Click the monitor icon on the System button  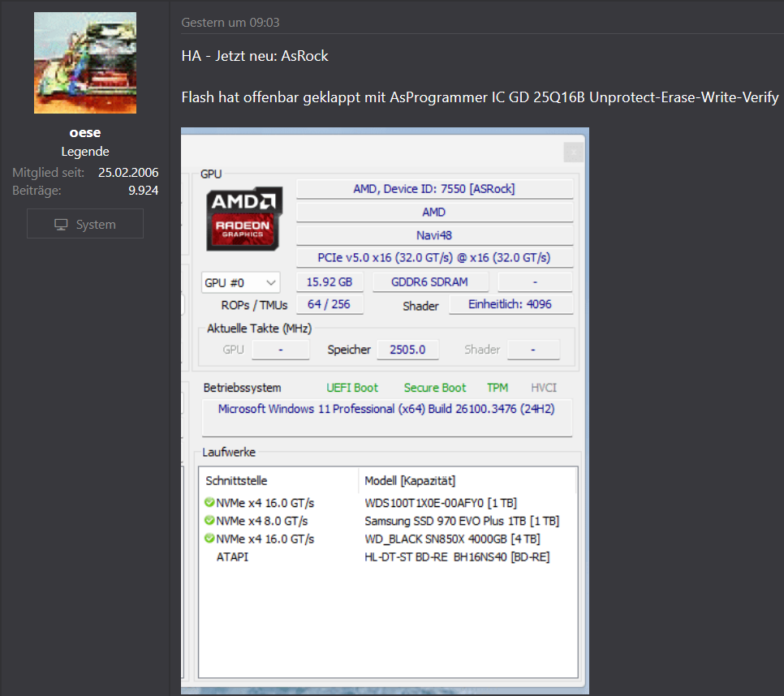point(61,225)
